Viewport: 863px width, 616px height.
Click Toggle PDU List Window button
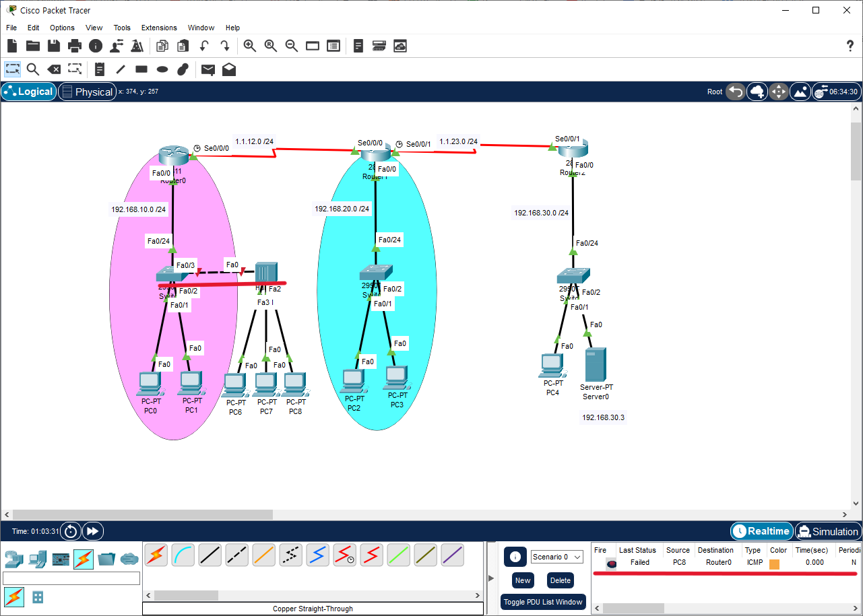[x=543, y=602]
